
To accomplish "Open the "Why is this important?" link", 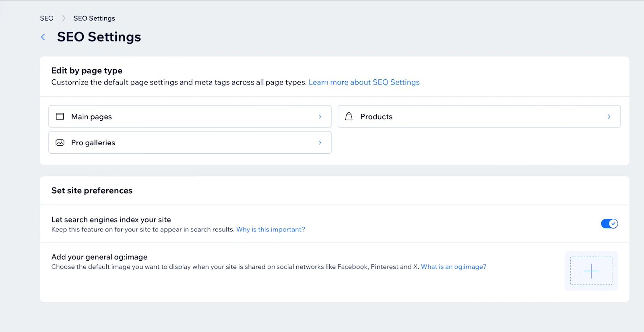I will click(270, 229).
